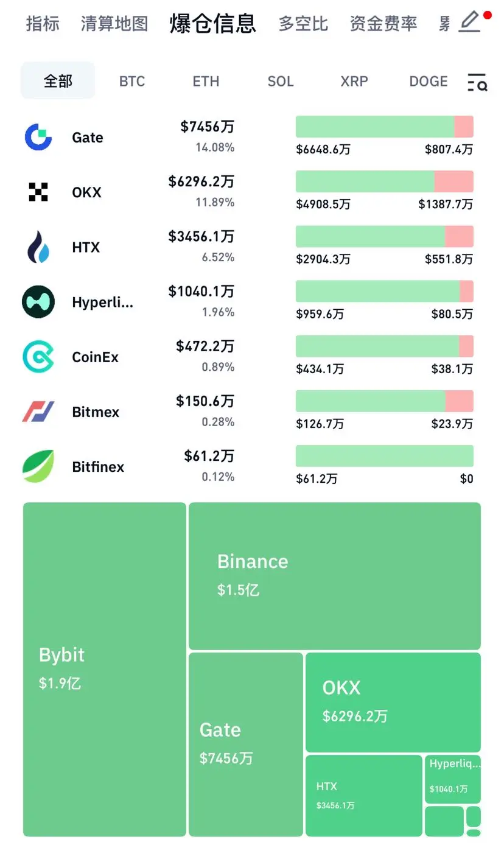Filter liquidations by BTC
Image resolution: width=504 pixels, height=848 pixels.
pyautogui.click(x=132, y=82)
